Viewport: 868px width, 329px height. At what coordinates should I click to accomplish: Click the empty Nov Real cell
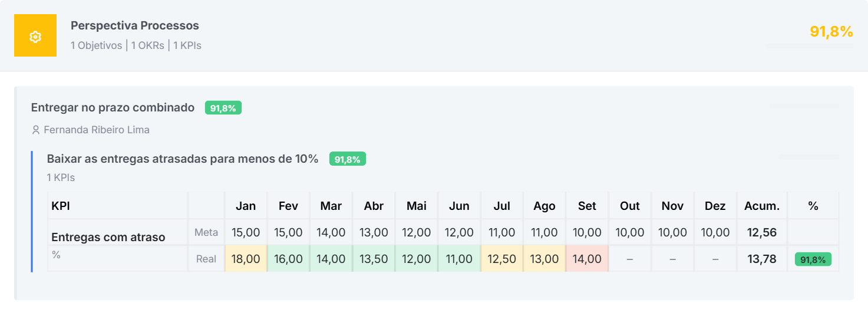click(x=672, y=259)
